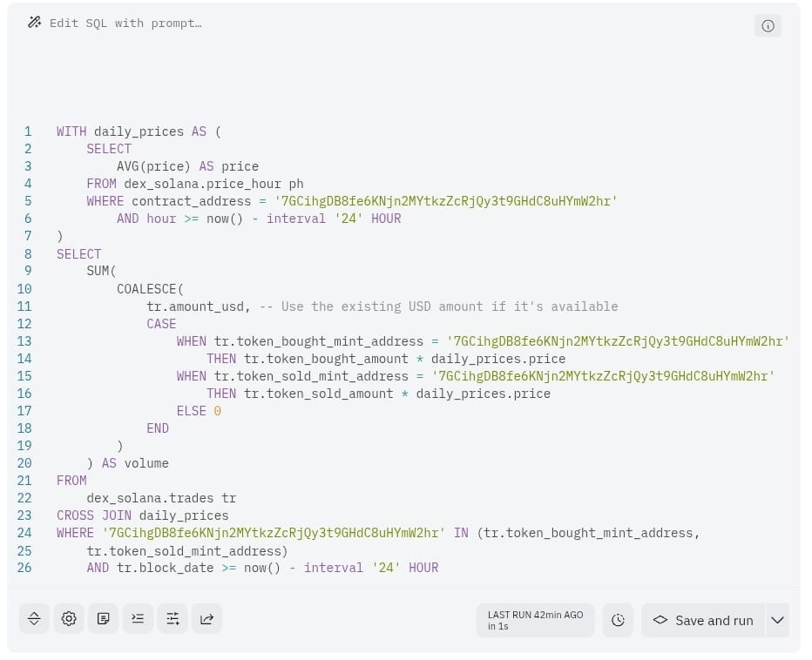
Task: Click the contract_address string on line 5
Action: (x=446, y=201)
